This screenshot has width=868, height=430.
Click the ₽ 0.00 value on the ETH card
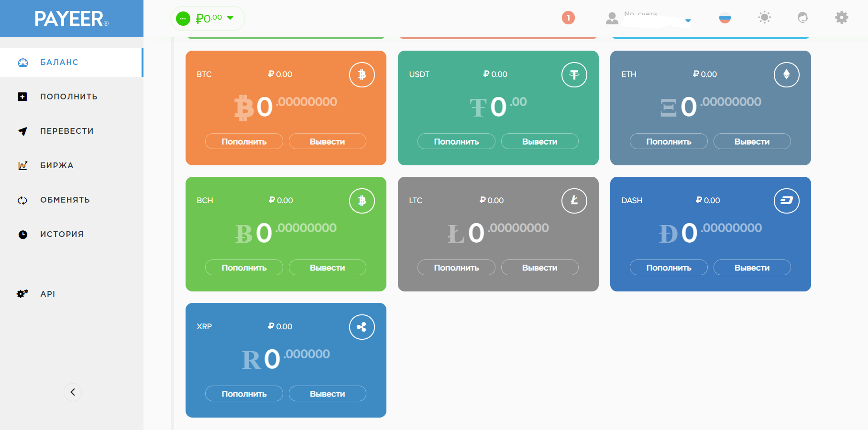[x=705, y=74]
